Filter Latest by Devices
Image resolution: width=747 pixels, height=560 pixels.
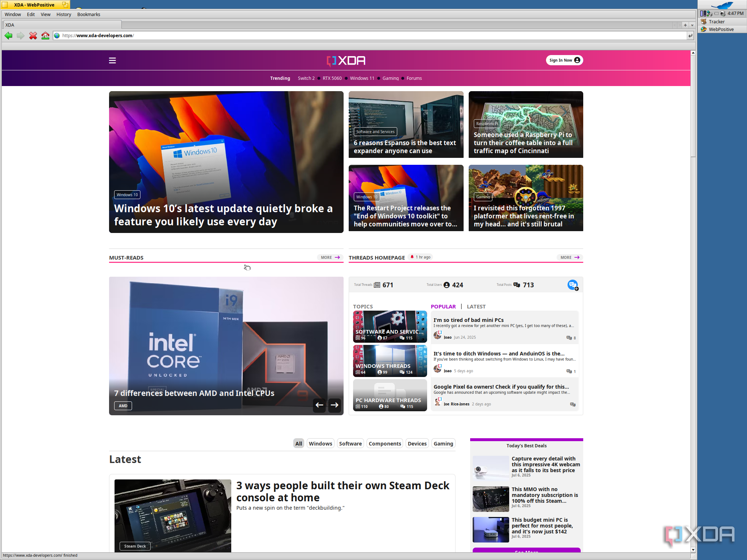point(417,444)
